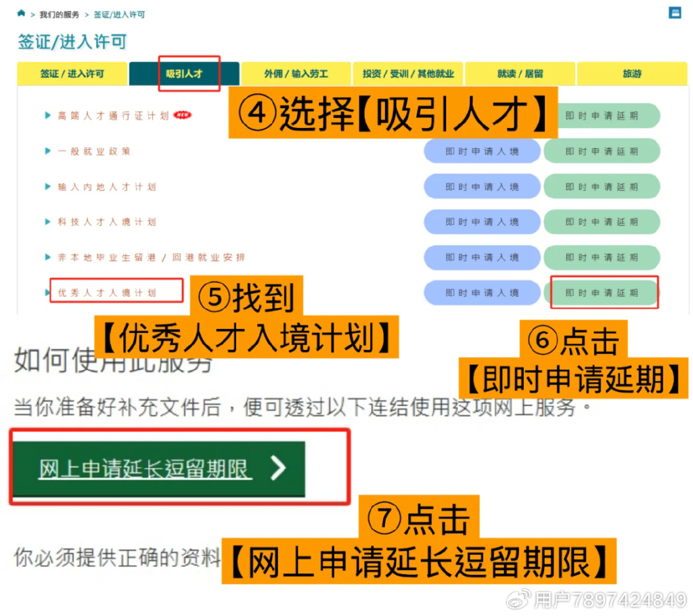Click 即时申请入境 for 优秀人才入境计划
The width and height of the screenshot is (693, 616).
pyautogui.click(x=482, y=292)
